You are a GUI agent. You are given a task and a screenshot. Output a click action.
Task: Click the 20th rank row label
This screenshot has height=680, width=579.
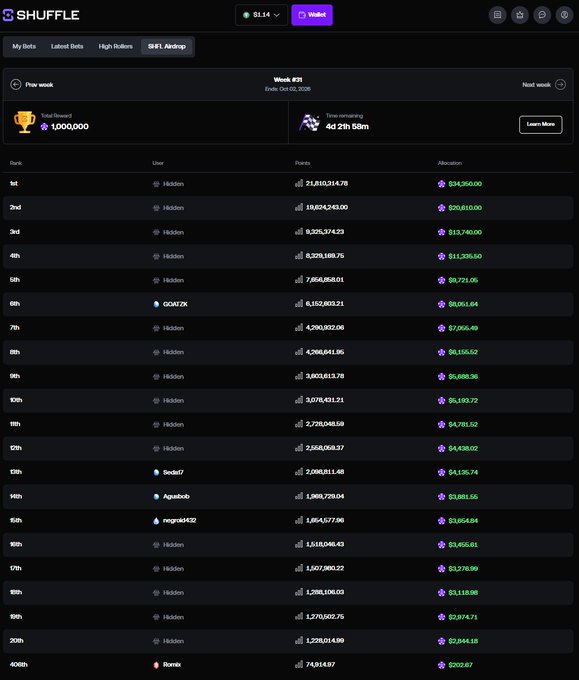coord(16,641)
